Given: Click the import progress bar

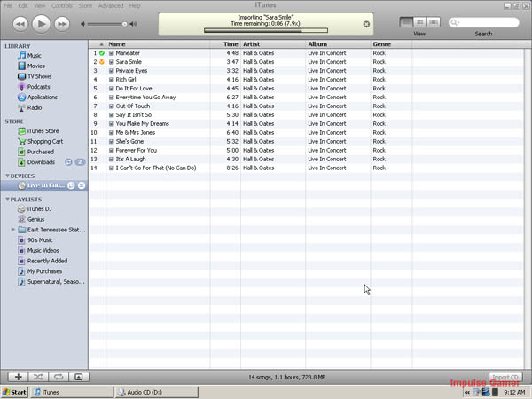Looking at the screenshot, I should point(266,30).
